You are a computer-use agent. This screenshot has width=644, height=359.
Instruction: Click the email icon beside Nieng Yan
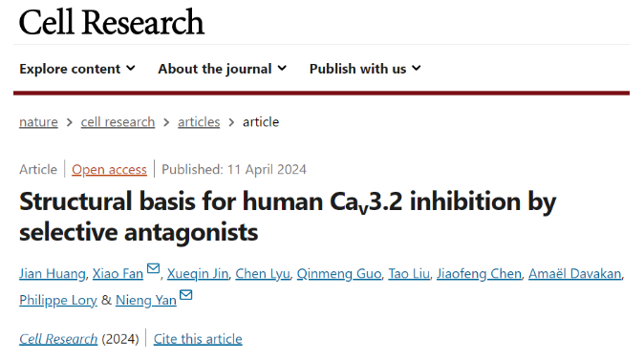(x=186, y=295)
